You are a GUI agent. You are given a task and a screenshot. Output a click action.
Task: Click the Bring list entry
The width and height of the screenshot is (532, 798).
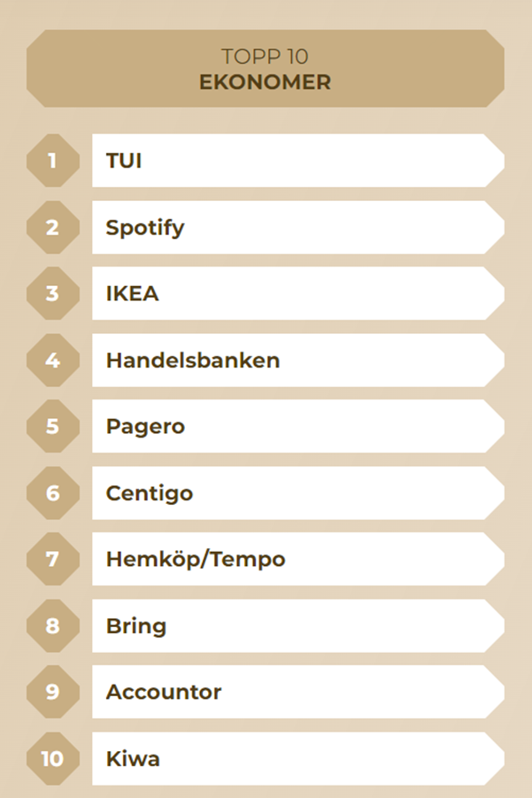298,626
